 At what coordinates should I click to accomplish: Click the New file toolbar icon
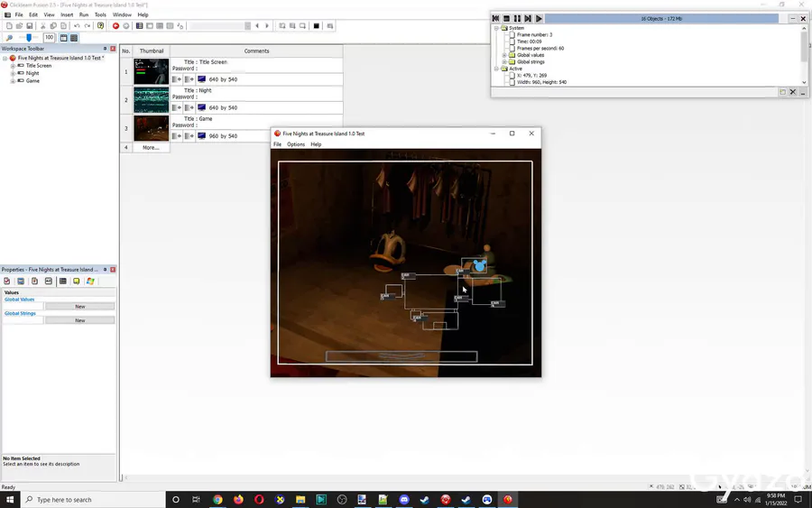pos(9,26)
